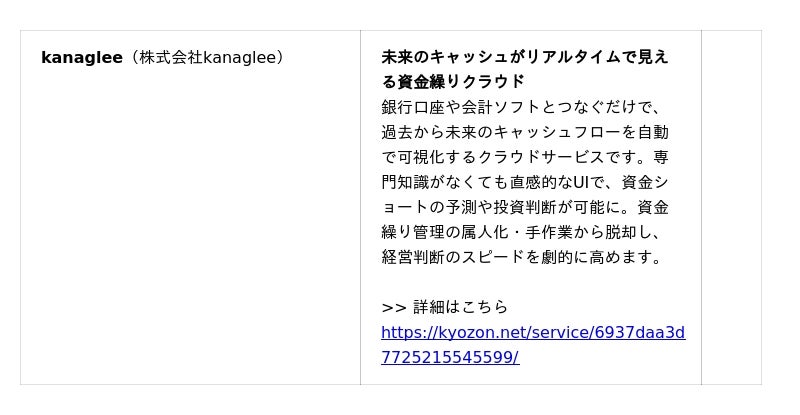Screen dimensions: 800x415
Task: Click the bold "kanaglee" company name
Action: [81, 57]
